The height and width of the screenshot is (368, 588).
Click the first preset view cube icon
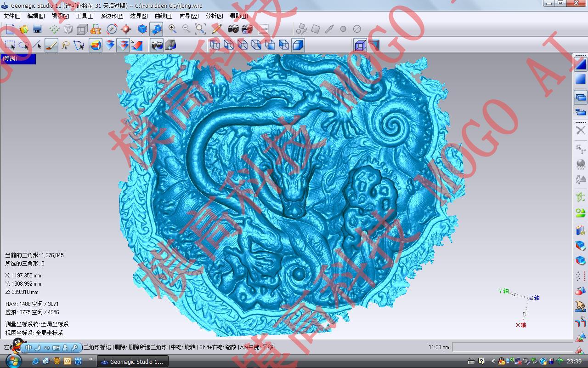pos(215,45)
